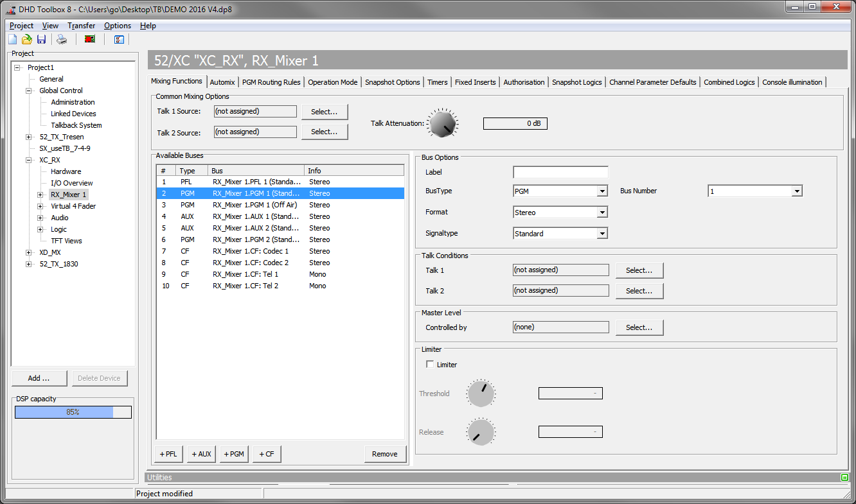Image resolution: width=856 pixels, height=504 pixels.
Task: Open the BusType dropdown
Action: (x=602, y=191)
